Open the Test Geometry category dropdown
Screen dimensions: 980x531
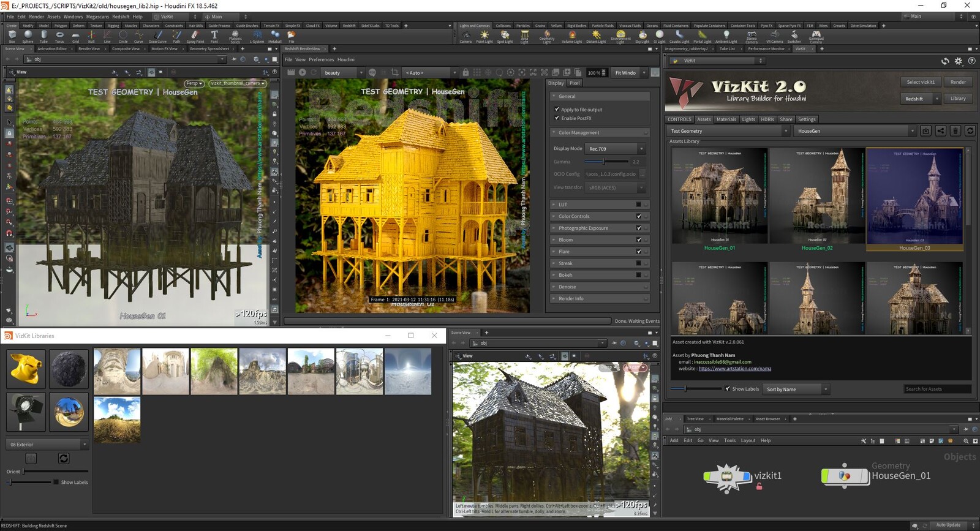(x=729, y=131)
